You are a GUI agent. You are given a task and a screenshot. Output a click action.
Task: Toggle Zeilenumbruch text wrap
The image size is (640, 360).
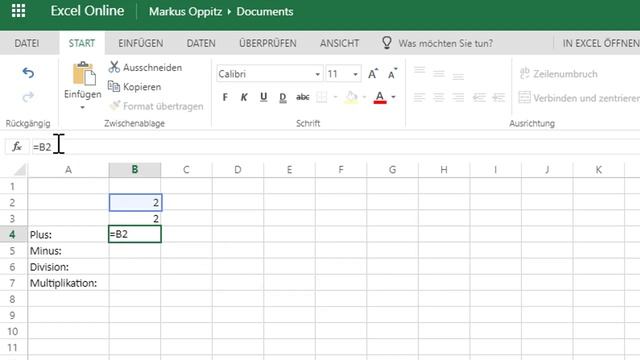click(558, 74)
